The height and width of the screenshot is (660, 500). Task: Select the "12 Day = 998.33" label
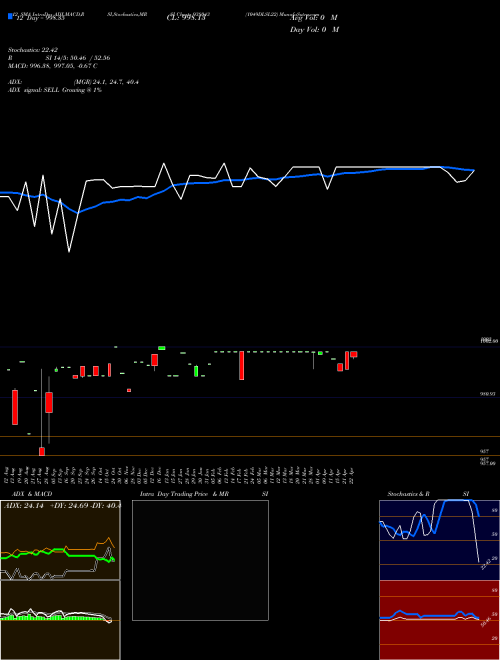click(40, 18)
